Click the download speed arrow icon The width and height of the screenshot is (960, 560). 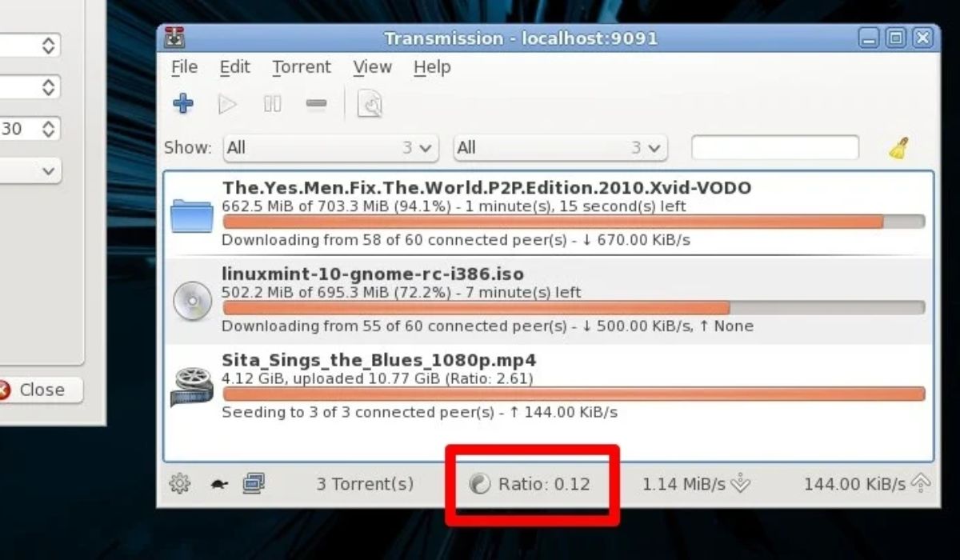(x=742, y=483)
